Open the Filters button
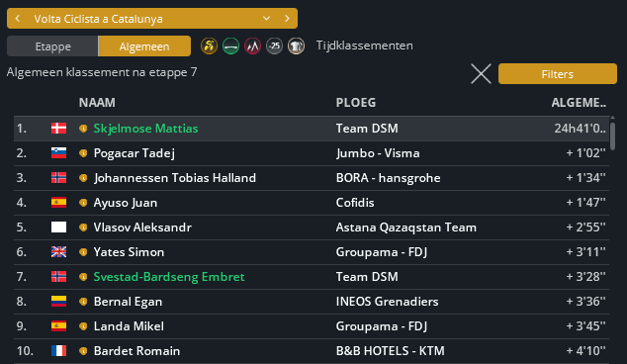627x364 pixels. (558, 74)
